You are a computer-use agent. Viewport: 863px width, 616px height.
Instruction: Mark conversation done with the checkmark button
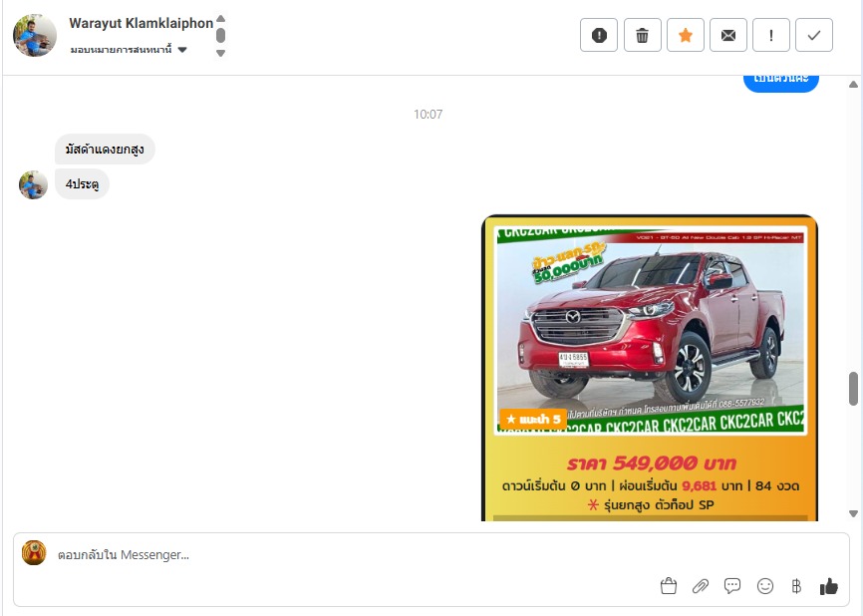(814, 35)
